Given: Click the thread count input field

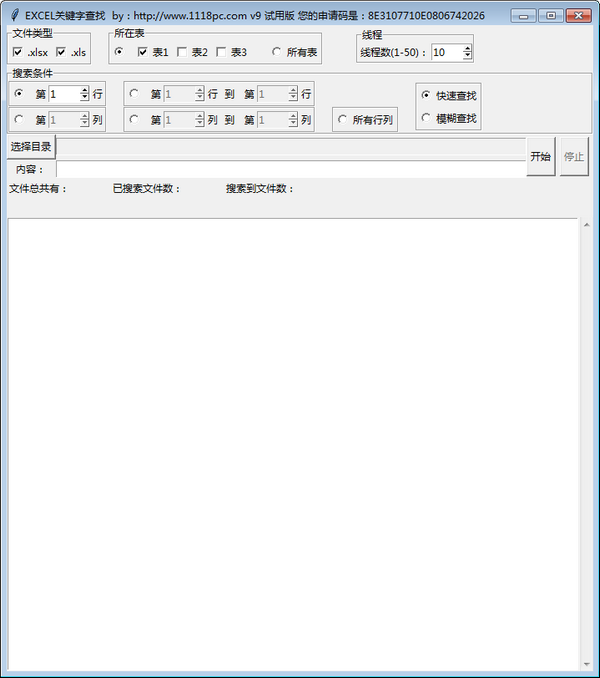Looking at the screenshot, I should 447,52.
